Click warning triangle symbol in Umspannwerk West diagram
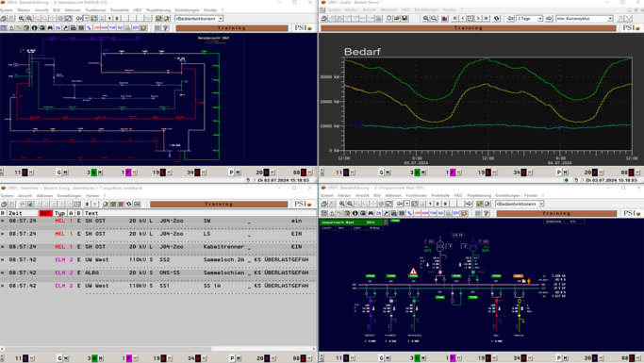Viewport: 644px width, 363px height. click(x=413, y=271)
